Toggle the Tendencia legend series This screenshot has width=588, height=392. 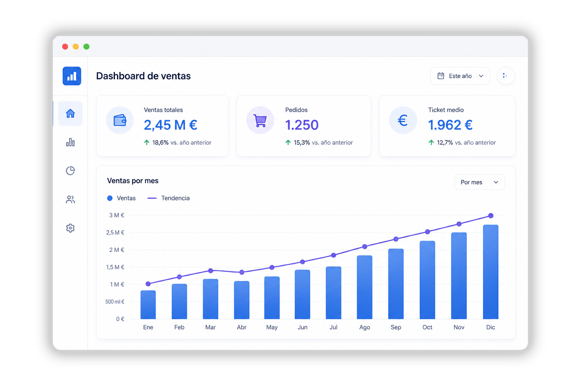coord(168,198)
